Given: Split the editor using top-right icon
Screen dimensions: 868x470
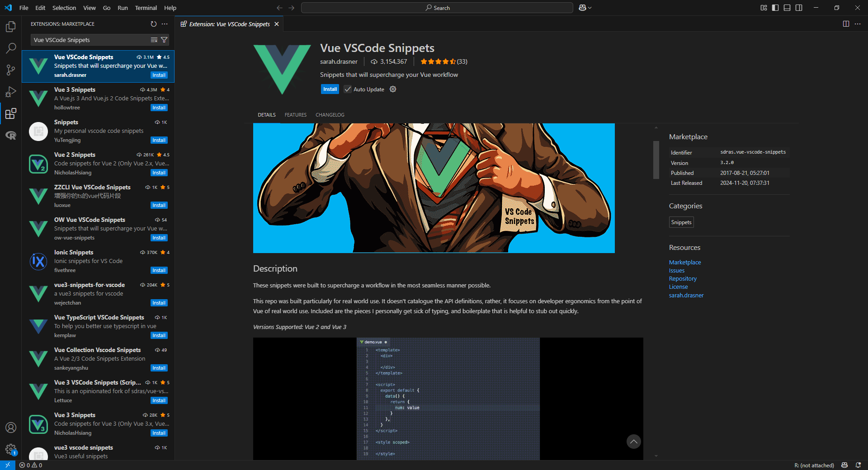Looking at the screenshot, I should click(x=846, y=24).
